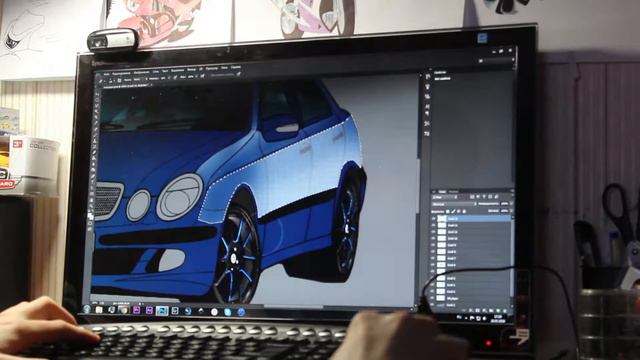640x360 pixels.
Task: Open the taskbar clock
Action: tap(498, 319)
